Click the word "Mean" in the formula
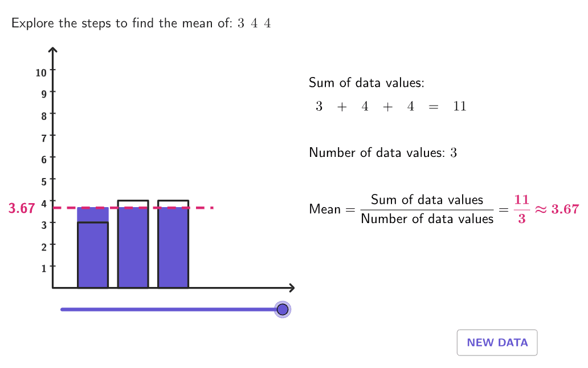Viewport: 588px width, 368px height. pyautogui.click(x=324, y=209)
